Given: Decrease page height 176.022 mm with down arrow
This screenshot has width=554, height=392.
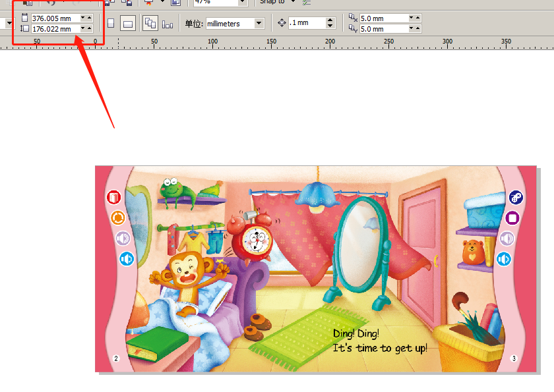Looking at the screenshot, I should click(82, 28).
